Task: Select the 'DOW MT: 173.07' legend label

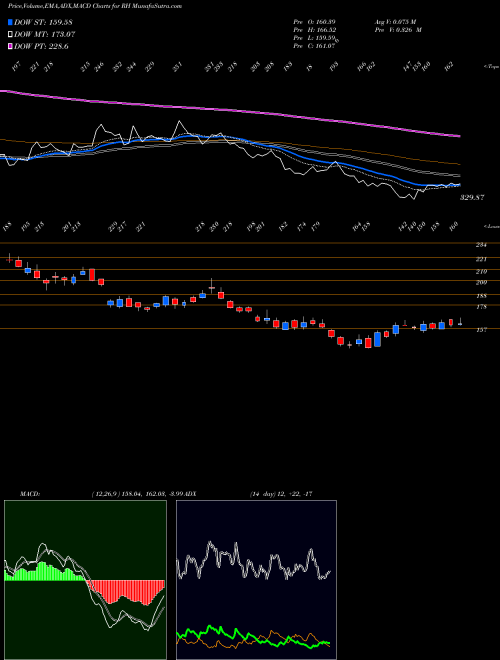Action: click(45, 35)
